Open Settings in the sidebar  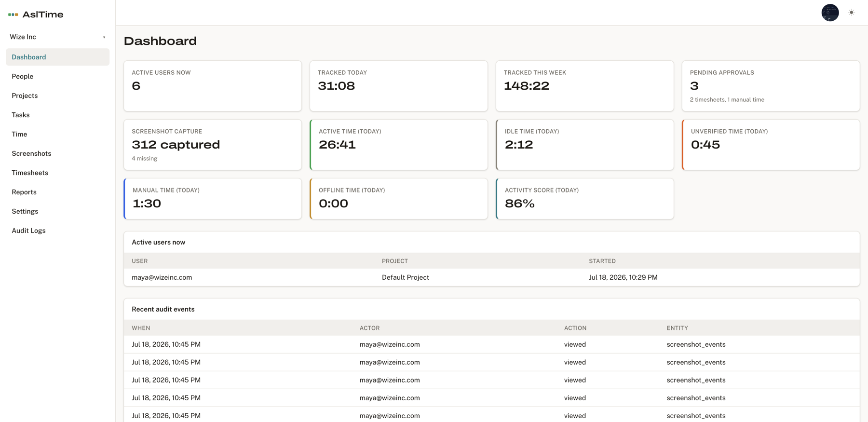coord(57,211)
